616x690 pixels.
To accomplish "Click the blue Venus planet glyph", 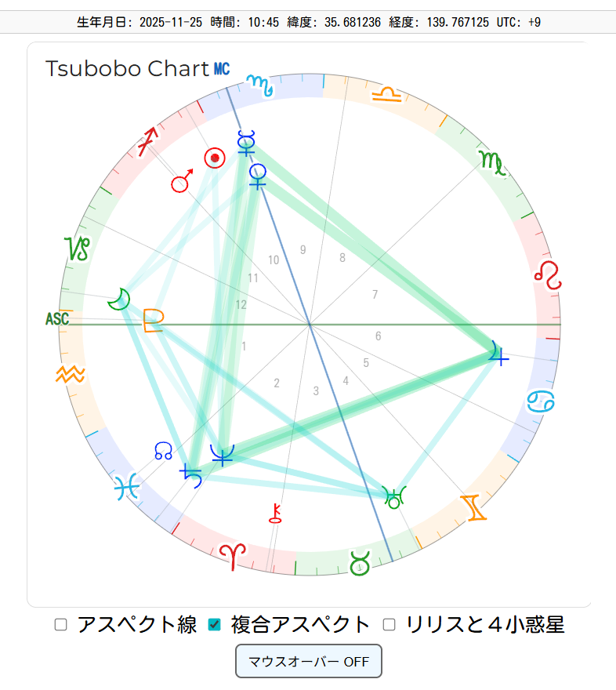I will [x=257, y=174].
